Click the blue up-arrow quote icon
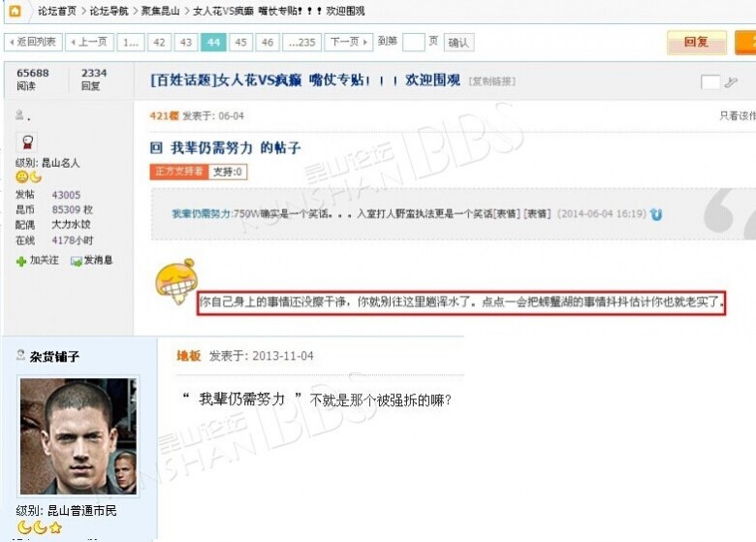 coord(656,214)
